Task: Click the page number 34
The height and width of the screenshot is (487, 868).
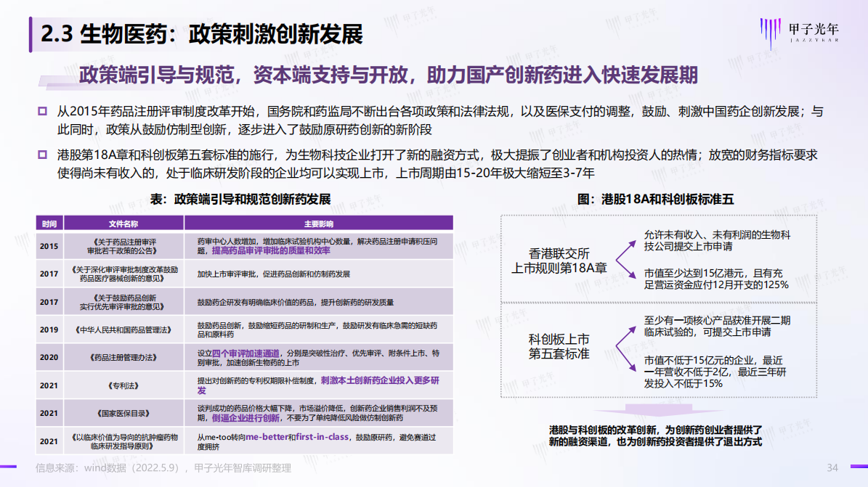Action: pos(833,467)
